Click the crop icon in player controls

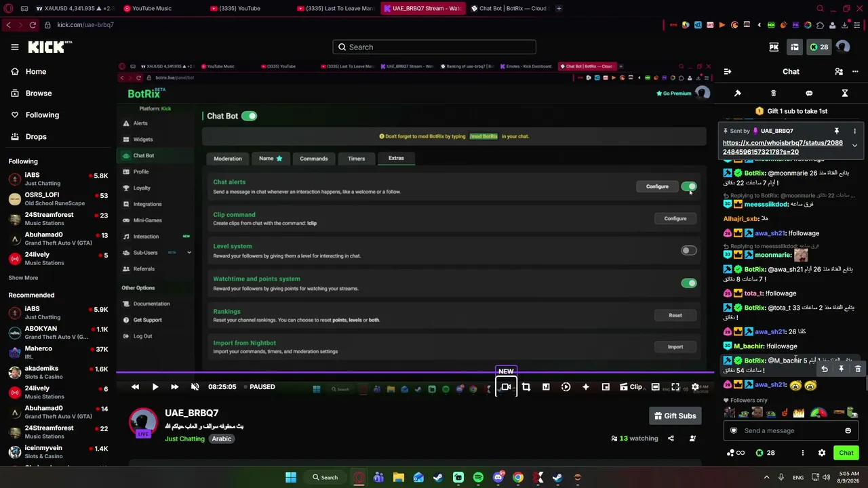(x=526, y=387)
